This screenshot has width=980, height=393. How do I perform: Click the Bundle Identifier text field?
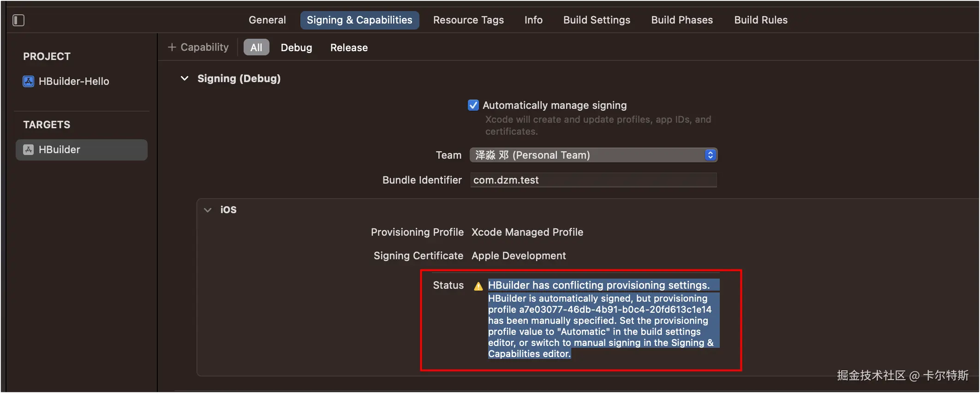pyautogui.click(x=593, y=180)
